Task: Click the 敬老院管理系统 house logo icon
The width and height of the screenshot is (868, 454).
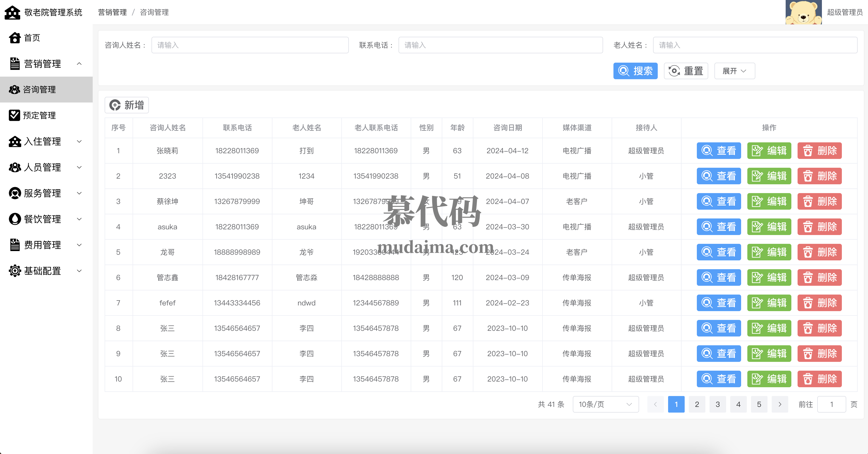Action: tap(12, 12)
